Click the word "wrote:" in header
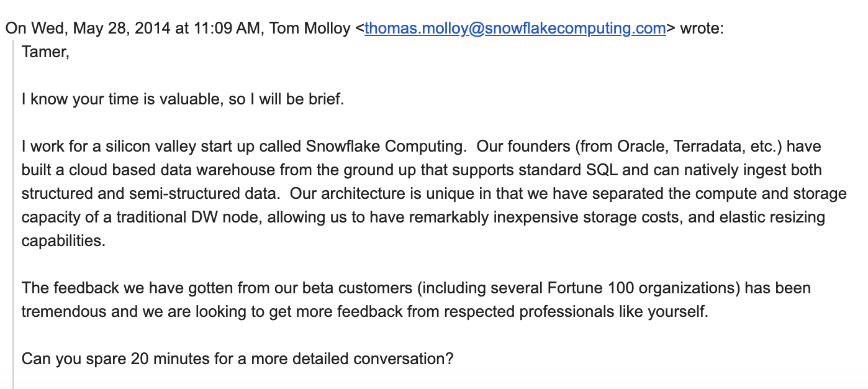The height and width of the screenshot is (389, 868). coord(702,29)
